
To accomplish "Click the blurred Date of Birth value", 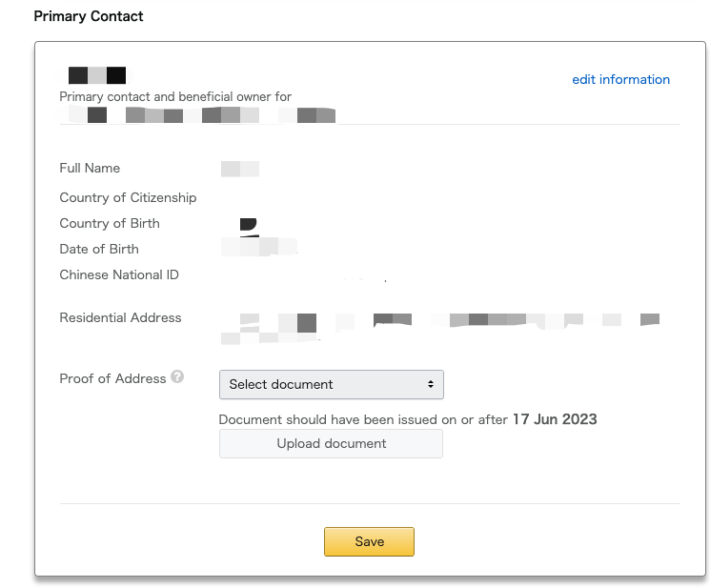I will [259, 247].
